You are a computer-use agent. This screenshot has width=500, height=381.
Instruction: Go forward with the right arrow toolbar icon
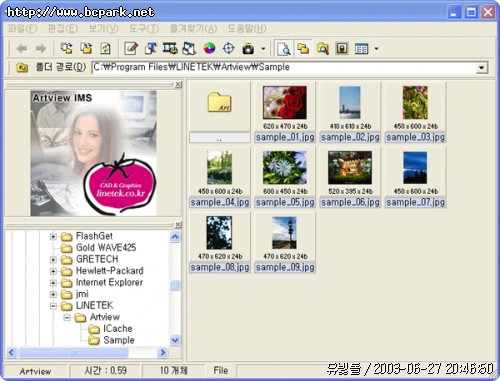pyautogui.click(x=41, y=49)
